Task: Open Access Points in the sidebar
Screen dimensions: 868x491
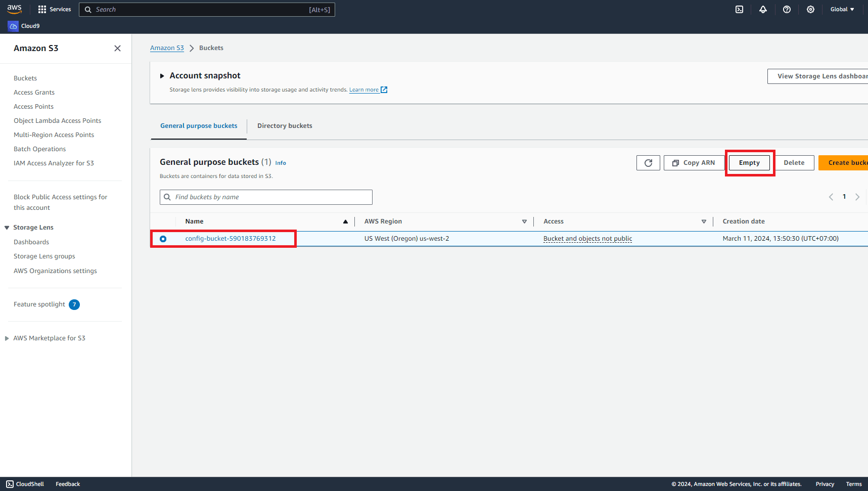Action: pyautogui.click(x=33, y=107)
